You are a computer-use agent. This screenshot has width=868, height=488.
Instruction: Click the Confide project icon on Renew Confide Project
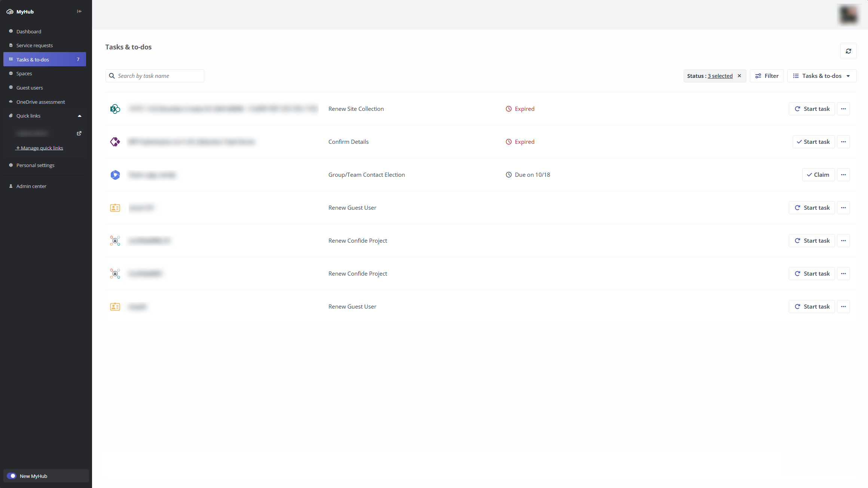(114, 240)
